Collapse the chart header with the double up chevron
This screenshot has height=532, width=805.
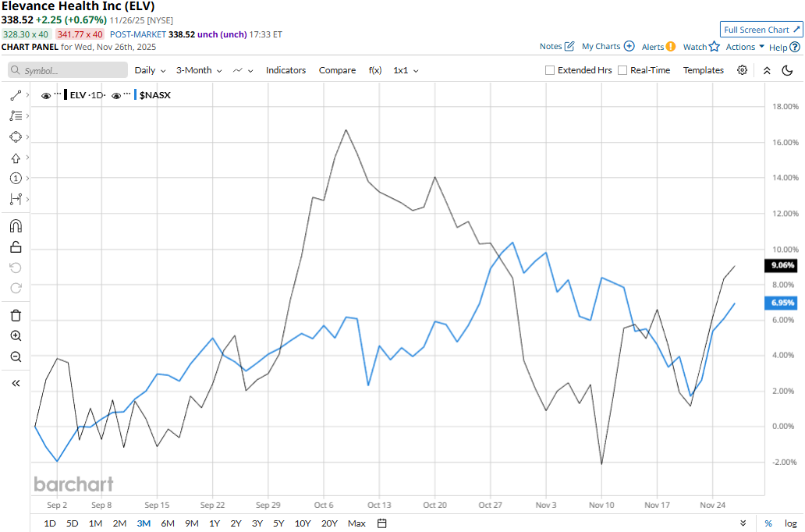(x=767, y=70)
